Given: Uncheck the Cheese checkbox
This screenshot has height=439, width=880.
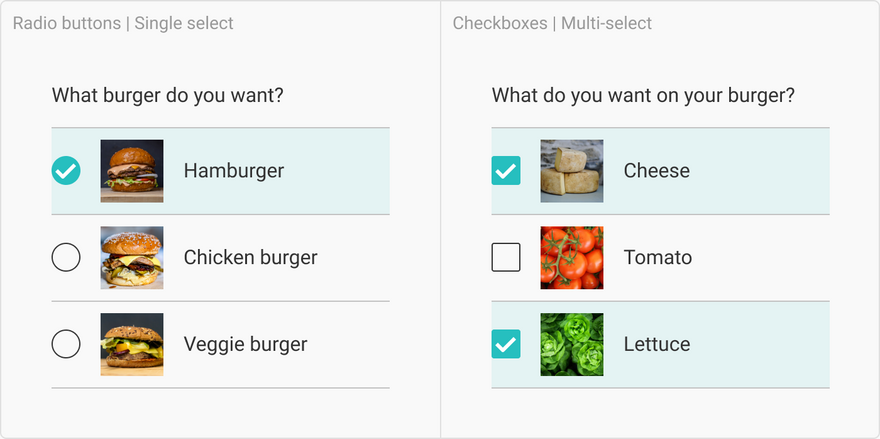Looking at the screenshot, I should (506, 171).
